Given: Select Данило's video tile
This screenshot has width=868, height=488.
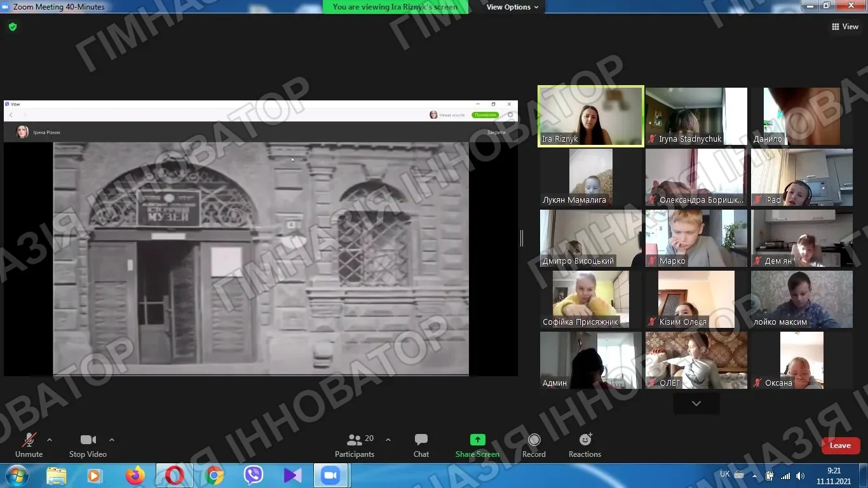Looking at the screenshot, I should coord(802,116).
